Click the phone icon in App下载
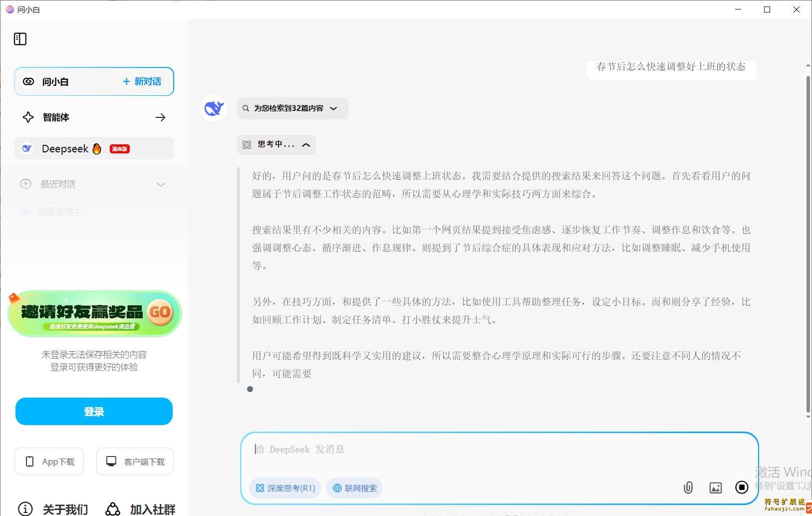Viewport: 812px width, 516px height. coord(30,462)
